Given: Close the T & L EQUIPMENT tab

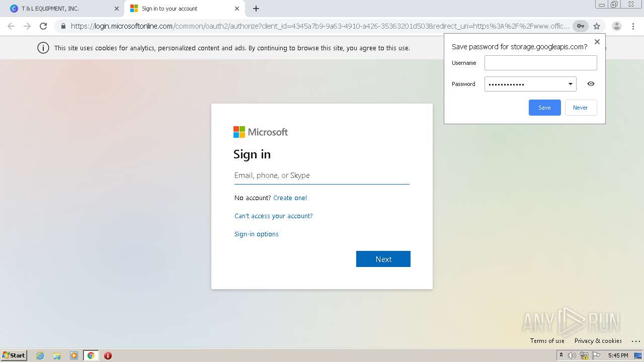Looking at the screenshot, I should (117, 9).
